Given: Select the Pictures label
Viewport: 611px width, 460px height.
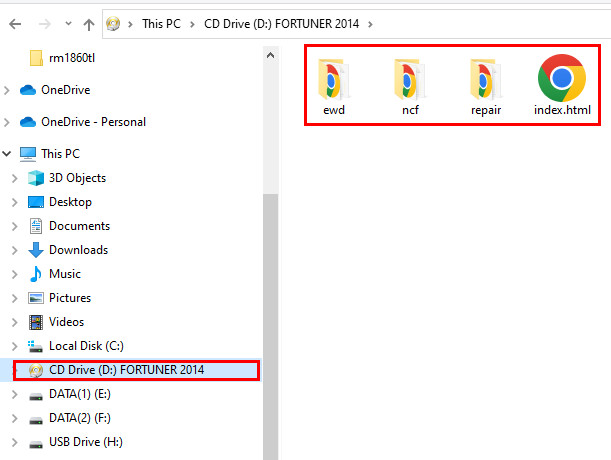Looking at the screenshot, I should tap(70, 298).
